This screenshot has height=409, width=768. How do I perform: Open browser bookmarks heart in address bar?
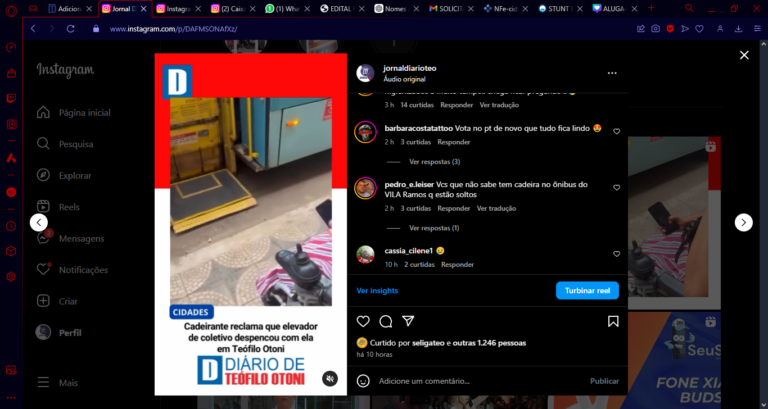pyautogui.click(x=699, y=29)
